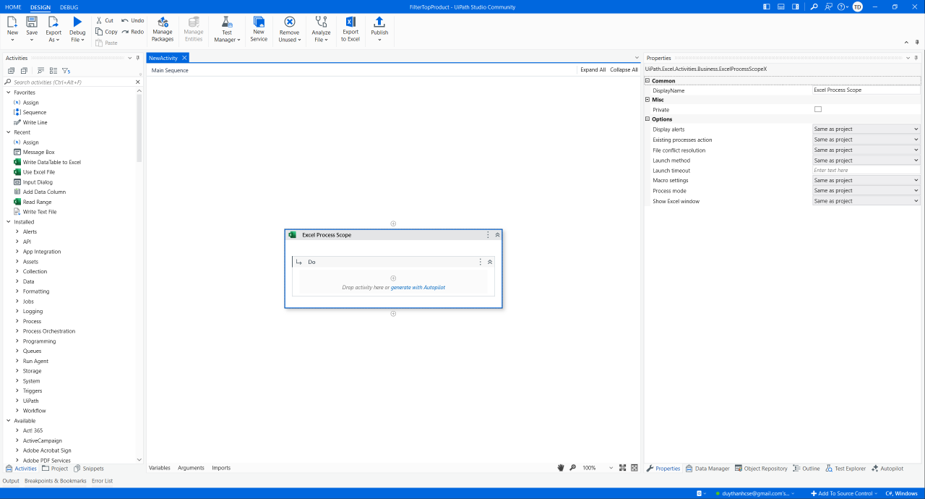The width and height of the screenshot is (925, 499).
Task: Copy the selected activity
Action: (106, 32)
